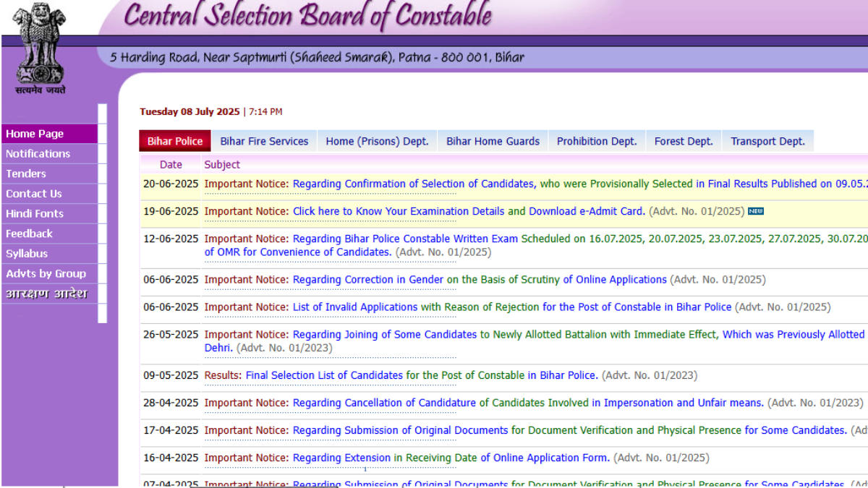This screenshot has height=488, width=868.
Task: Open Syllabus from the sidebar
Action: [x=48, y=254]
